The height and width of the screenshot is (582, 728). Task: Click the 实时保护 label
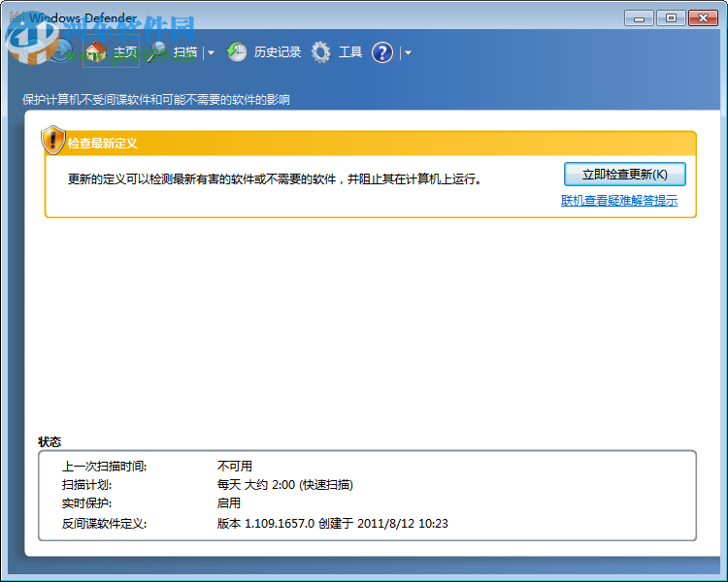86,503
